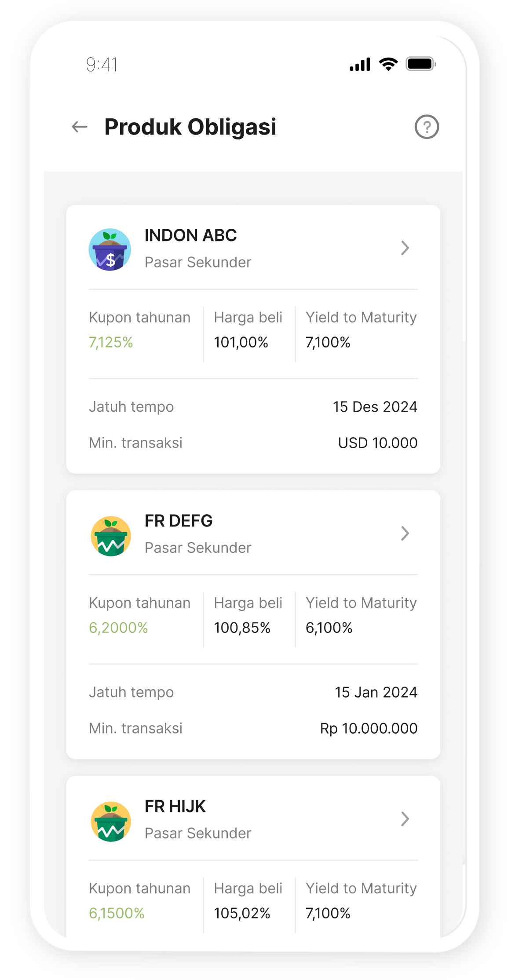Tap the cellular signal bars icon

(x=360, y=64)
